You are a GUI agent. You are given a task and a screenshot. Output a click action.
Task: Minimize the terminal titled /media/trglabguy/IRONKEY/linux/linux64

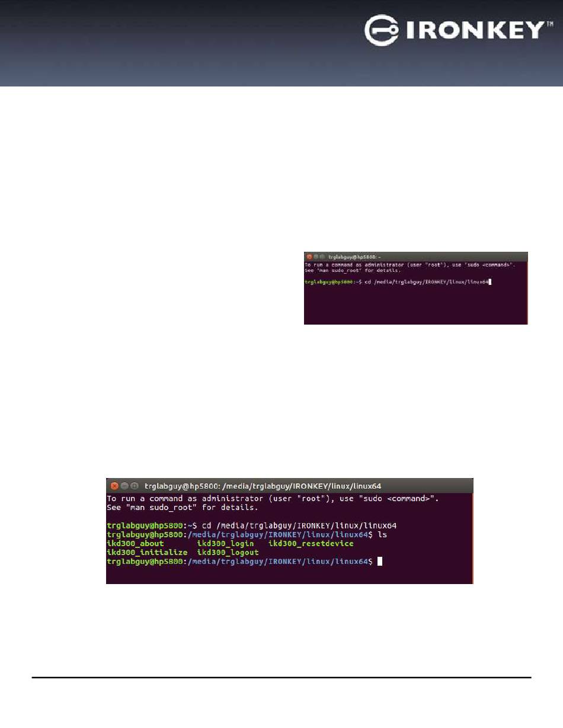tap(124, 485)
